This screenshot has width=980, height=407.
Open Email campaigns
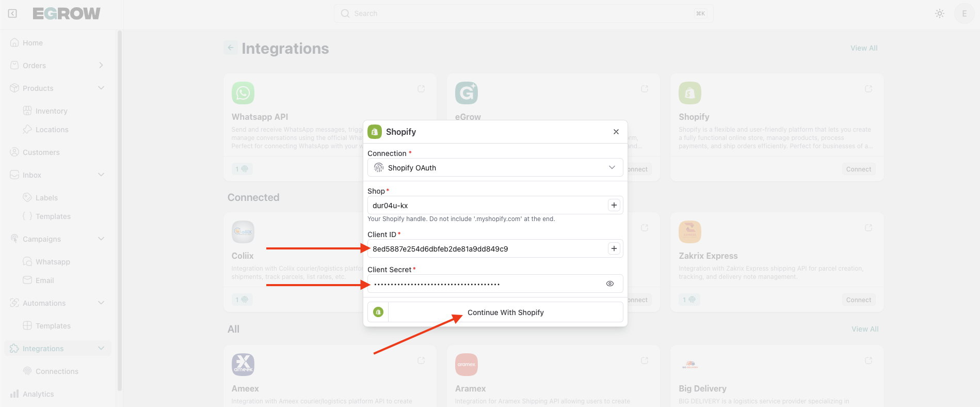[x=44, y=280]
